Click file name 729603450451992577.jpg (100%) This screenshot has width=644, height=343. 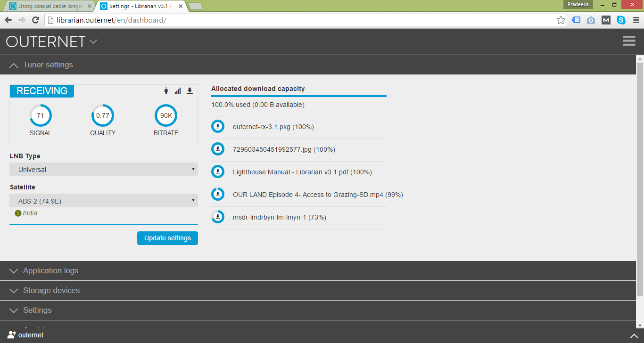284,149
